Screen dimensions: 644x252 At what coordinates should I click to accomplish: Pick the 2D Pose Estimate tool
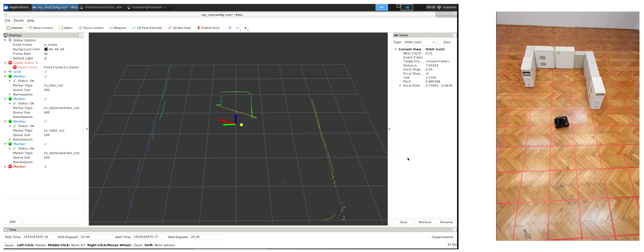point(147,28)
